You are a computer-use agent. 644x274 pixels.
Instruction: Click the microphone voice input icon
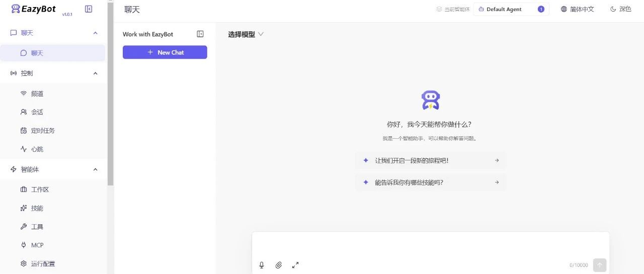[262, 265]
